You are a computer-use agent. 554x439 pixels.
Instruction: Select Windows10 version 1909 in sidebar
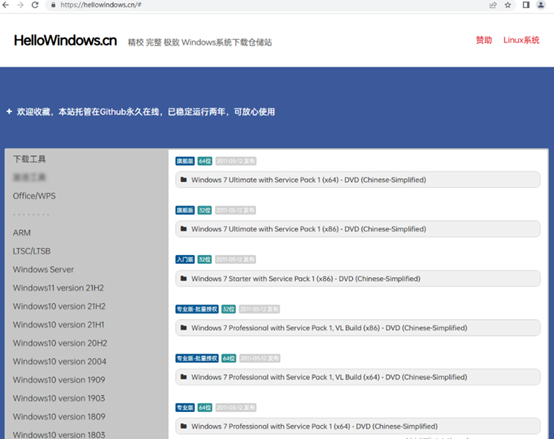pos(59,380)
